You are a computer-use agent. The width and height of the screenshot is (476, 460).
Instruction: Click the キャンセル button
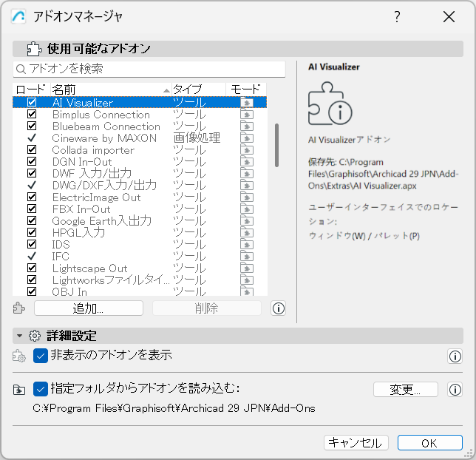coord(356,443)
